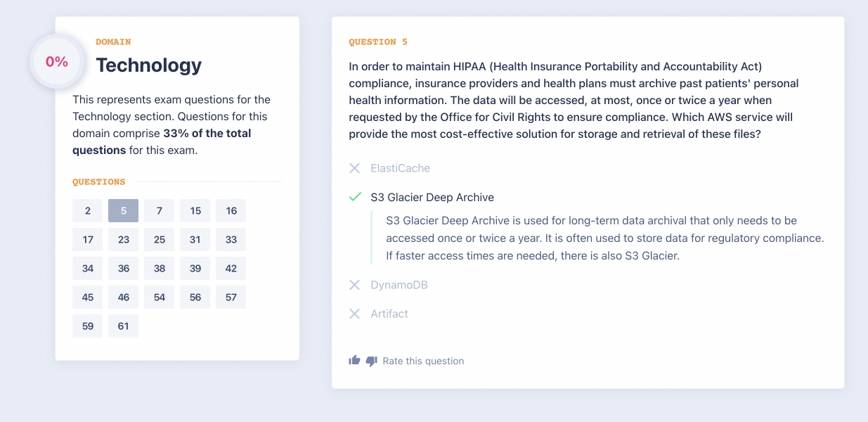Go to question 61

(124, 326)
